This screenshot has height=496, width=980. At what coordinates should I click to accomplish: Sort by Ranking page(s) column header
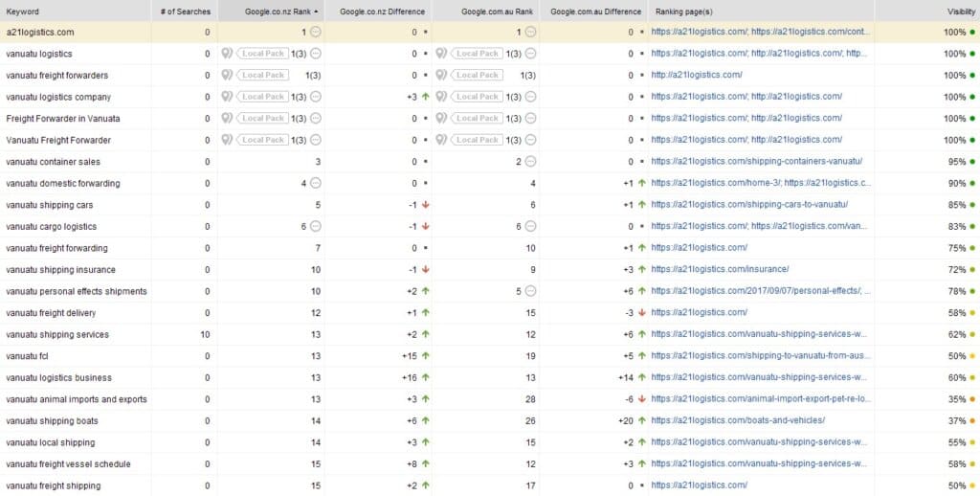click(x=761, y=11)
